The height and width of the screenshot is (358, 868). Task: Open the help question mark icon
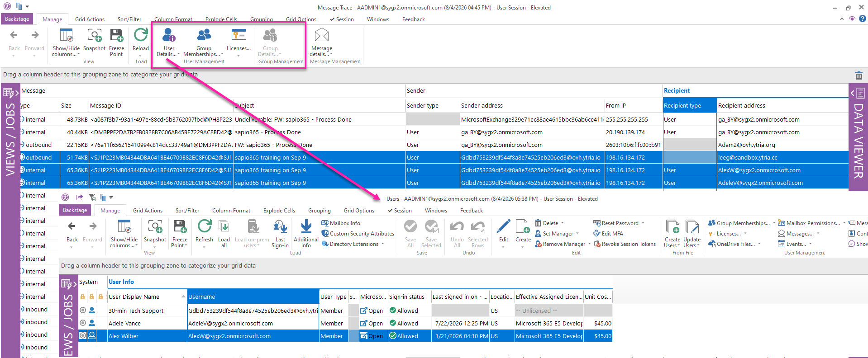(x=863, y=19)
